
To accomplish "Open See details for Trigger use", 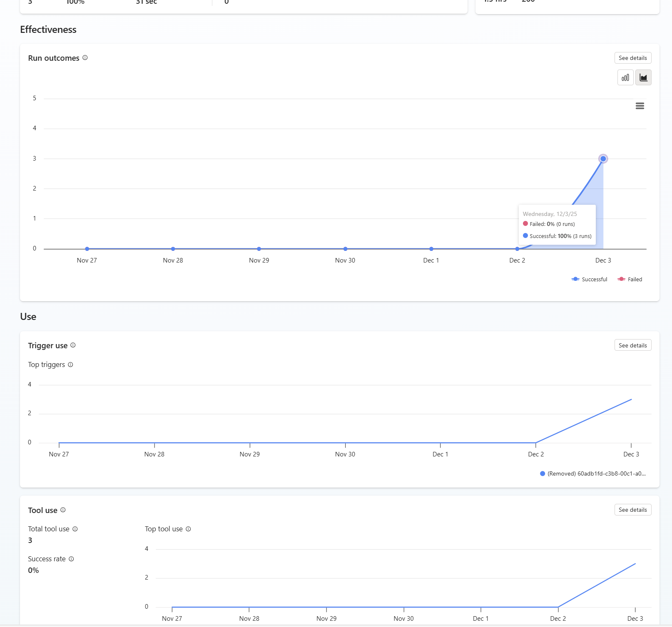I will [x=632, y=346].
